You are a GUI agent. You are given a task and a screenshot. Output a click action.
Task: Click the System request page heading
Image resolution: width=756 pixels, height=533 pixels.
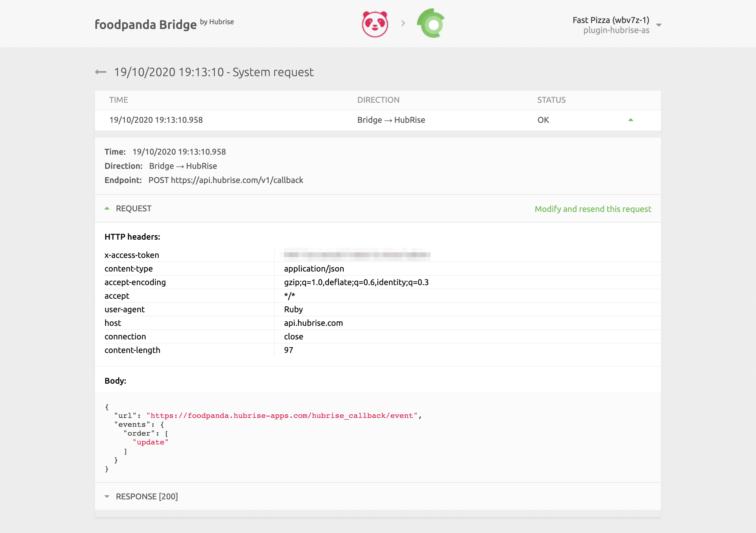214,72
